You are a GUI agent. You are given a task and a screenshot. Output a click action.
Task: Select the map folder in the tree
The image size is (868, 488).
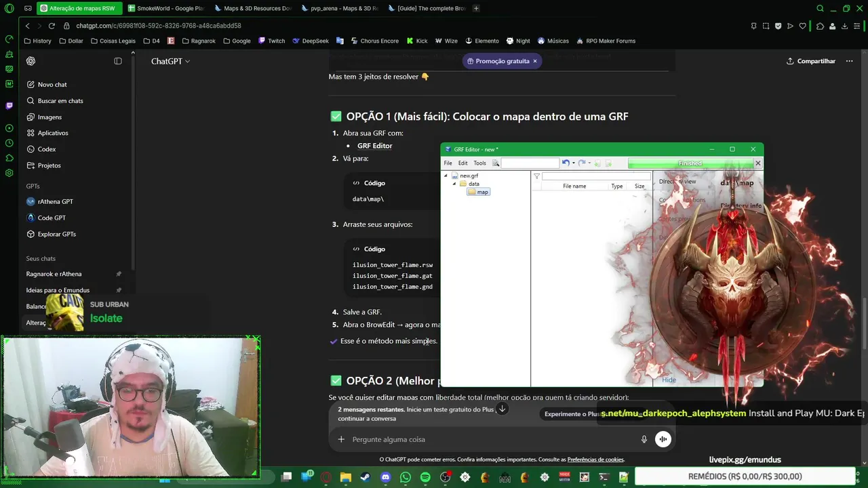point(478,192)
